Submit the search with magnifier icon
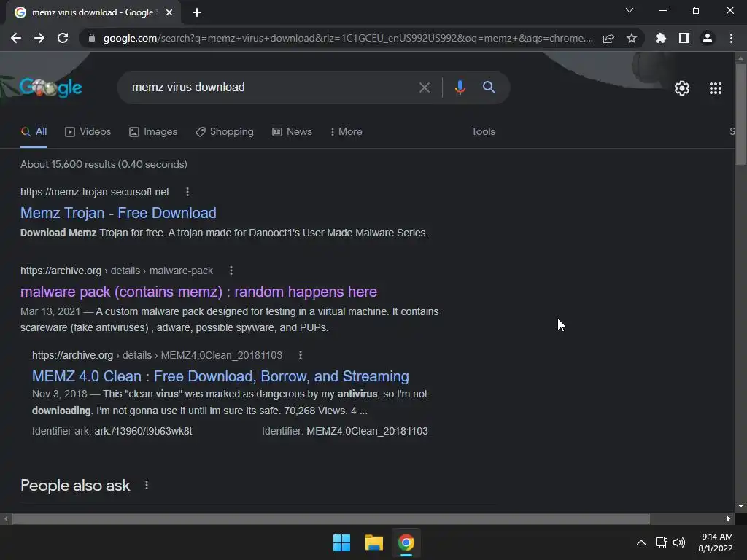Screen dimensions: 747x560 [x=489, y=87]
